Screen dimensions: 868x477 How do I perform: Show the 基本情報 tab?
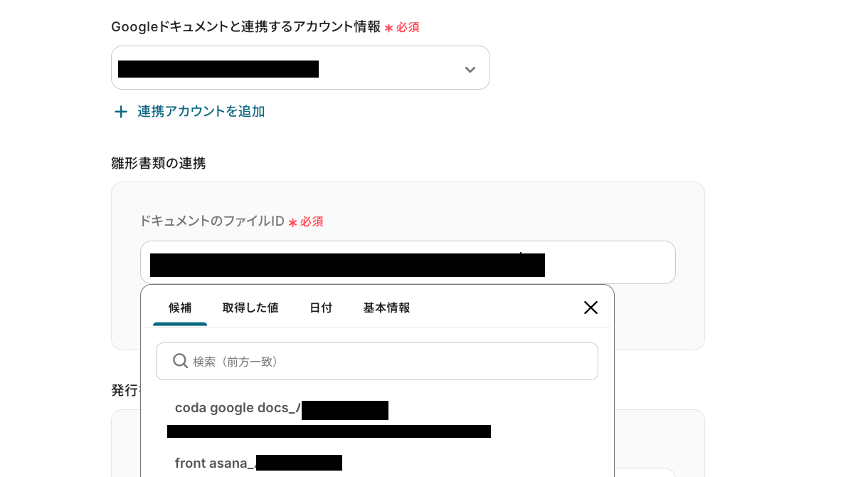pos(386,308)
